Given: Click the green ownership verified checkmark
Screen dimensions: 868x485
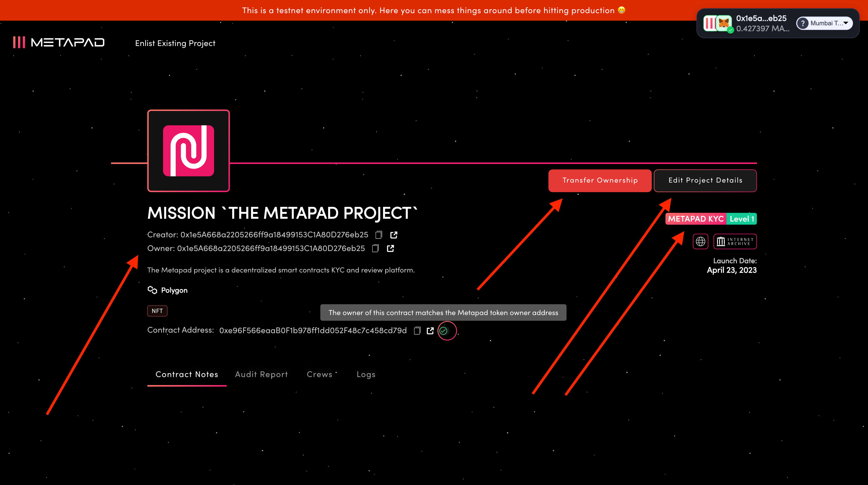Looking at the screenshot, I should [x=444, y=331].
